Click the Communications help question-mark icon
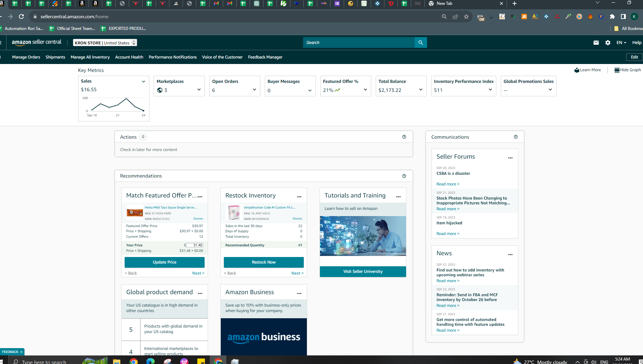This screenshot has width=643, height=364. (x=516, y=137)
